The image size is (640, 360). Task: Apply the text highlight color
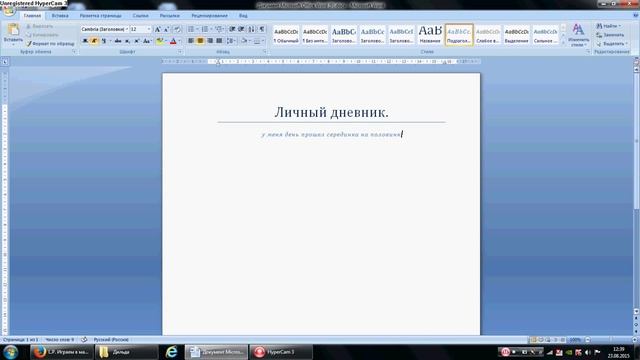pos(160,41)
